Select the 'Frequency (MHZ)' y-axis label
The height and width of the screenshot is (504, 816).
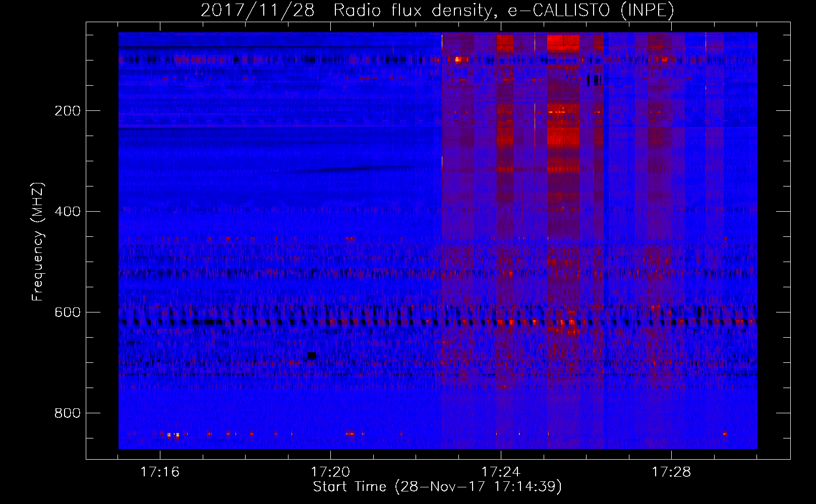point(37,242)
